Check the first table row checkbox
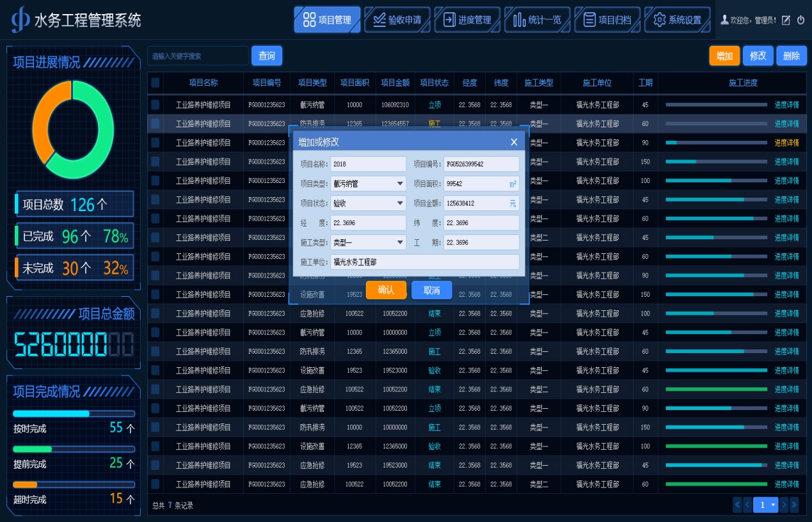This screenshot has width=812, height=522. tap(155, 105)
